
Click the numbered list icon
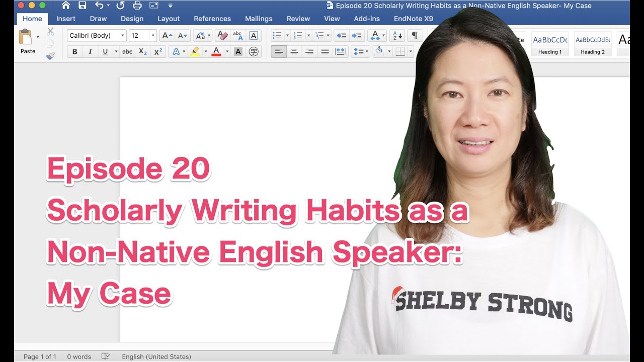point(298,36)
